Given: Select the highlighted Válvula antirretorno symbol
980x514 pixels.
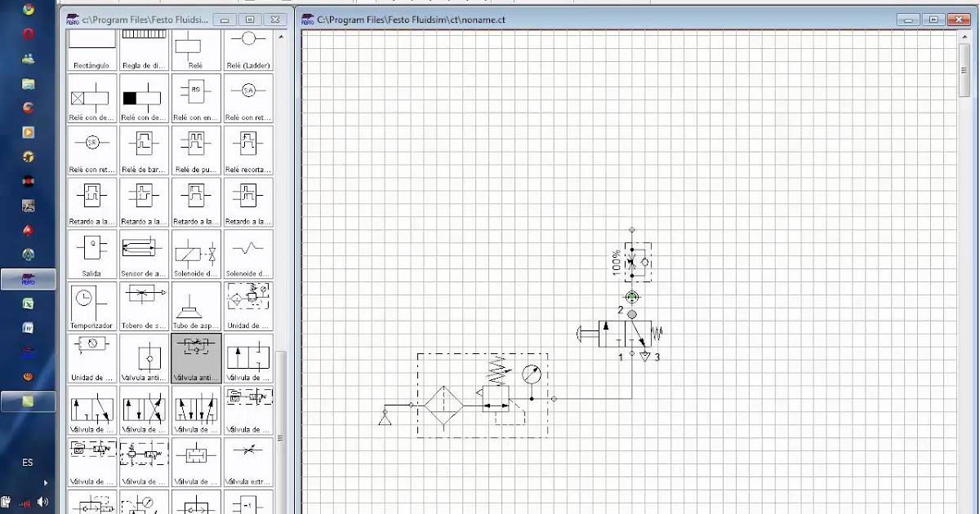Looking at the screenshot, I should coord(196,357).
